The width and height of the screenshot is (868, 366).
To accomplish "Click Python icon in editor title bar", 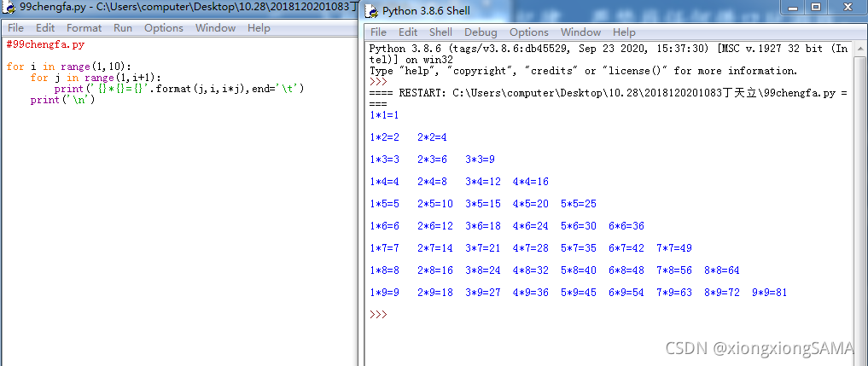I will pyautogui.click(x=9, y=8).
